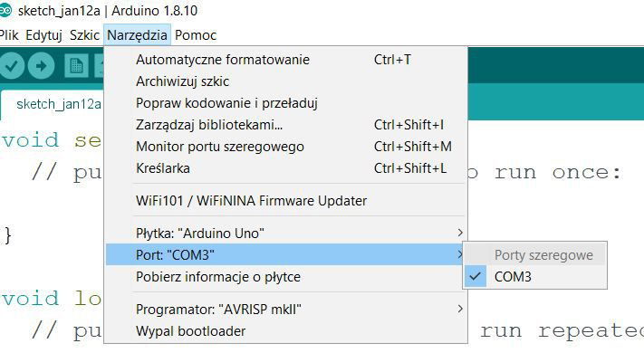Click the Upload arrow toolbar icon
This screenshot has width=644, height=353.
(x=41, y=66)
